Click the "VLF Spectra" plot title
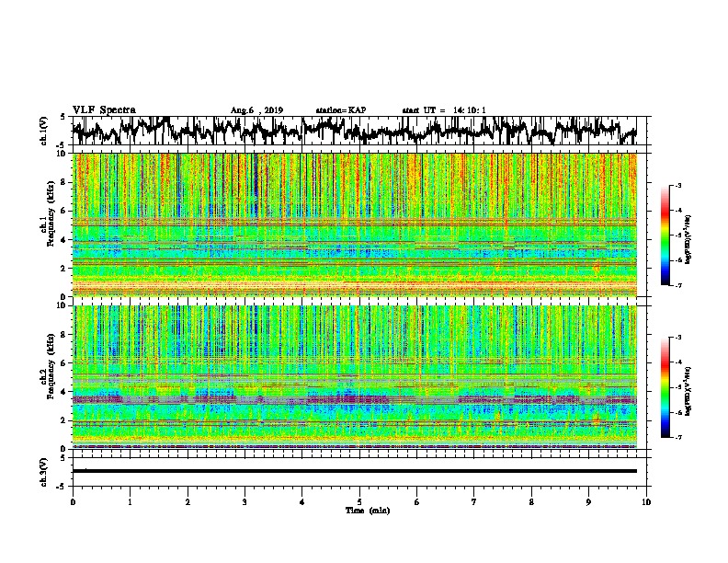Image resolution: width=728 pixels, height=563 pixels. 104,109
